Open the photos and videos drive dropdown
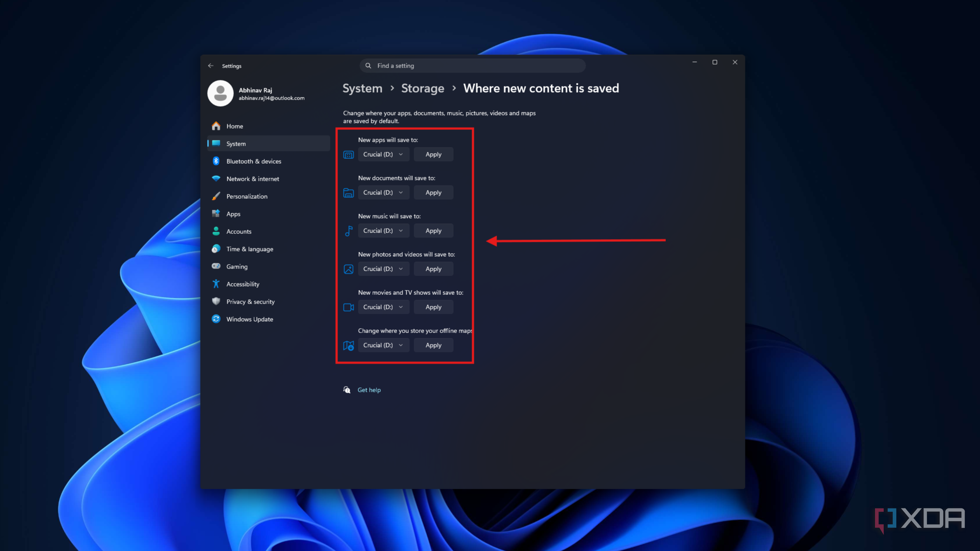This screenshot has height=551, width=980. tap(383, 269)
